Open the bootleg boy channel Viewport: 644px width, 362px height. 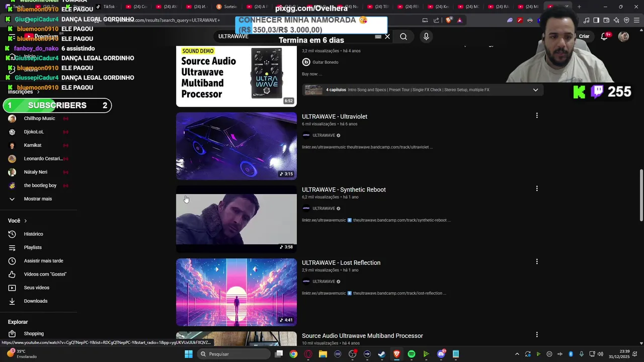[x=40, y=186]
